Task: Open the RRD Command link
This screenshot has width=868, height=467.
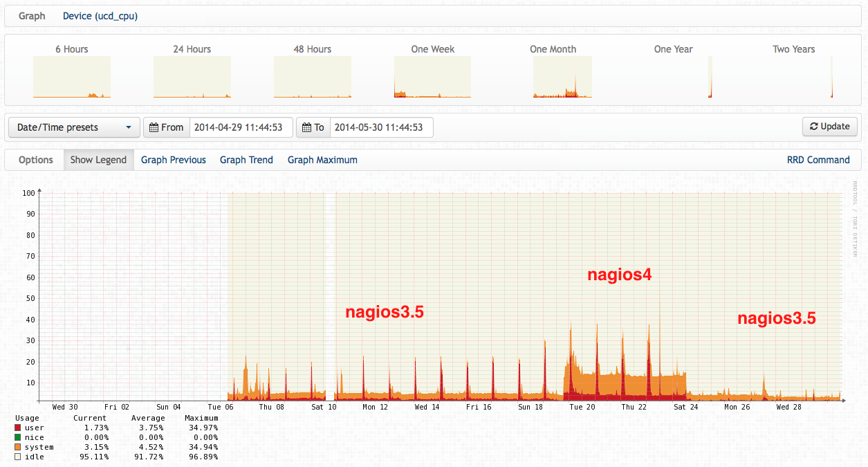Action: pyautogui.click(x=818, y=160)
